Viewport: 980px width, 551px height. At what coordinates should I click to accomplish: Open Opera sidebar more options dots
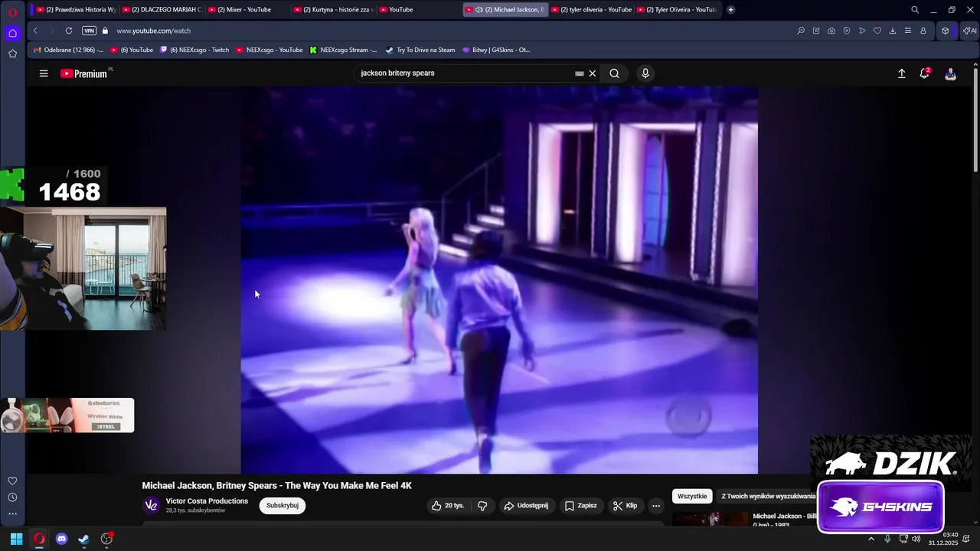pyautogui.click(x=12, y=514)
